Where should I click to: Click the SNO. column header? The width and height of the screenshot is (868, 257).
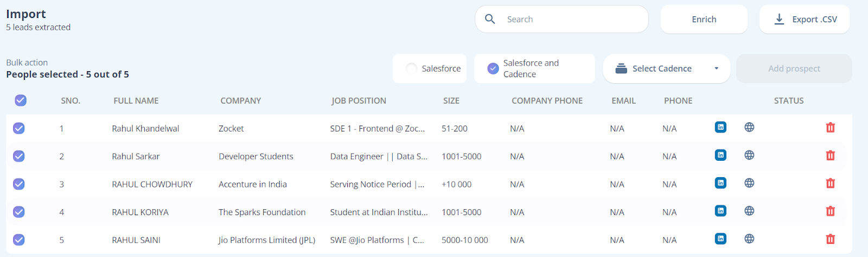click(x=71, y=101)
